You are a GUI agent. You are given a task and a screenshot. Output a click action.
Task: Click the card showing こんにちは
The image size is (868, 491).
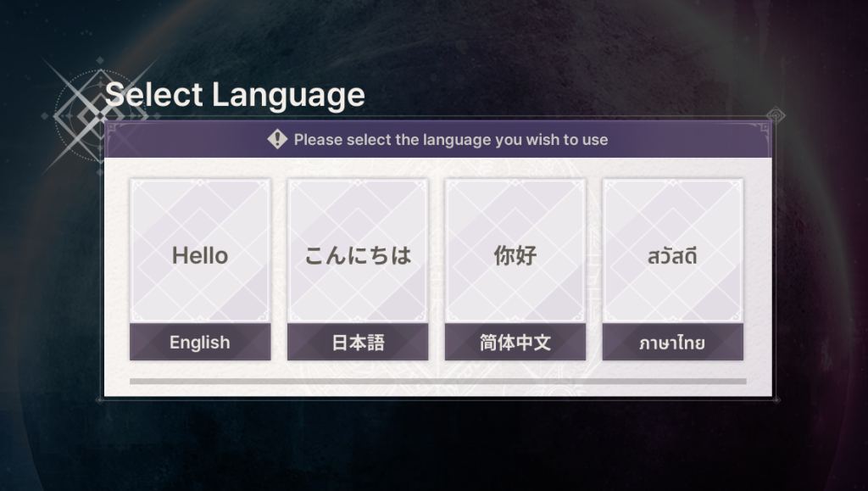358,254
